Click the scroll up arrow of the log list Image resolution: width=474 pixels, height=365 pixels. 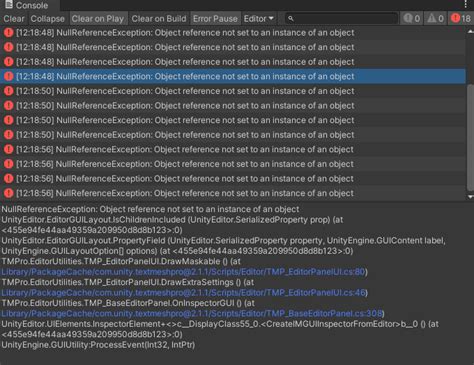coord(470,31)
